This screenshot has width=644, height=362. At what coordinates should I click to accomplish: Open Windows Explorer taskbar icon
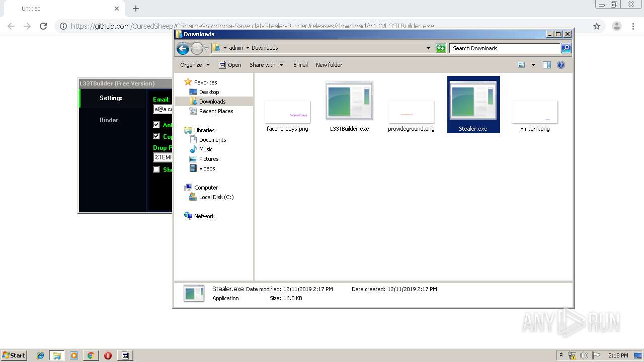pos(57,355)
